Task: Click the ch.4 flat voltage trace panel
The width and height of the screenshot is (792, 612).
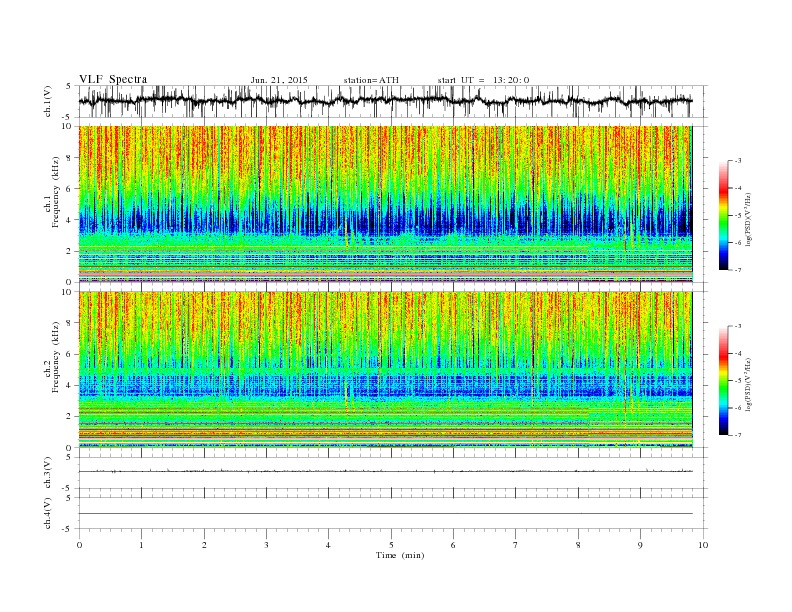Action: (x=393, y=513)
